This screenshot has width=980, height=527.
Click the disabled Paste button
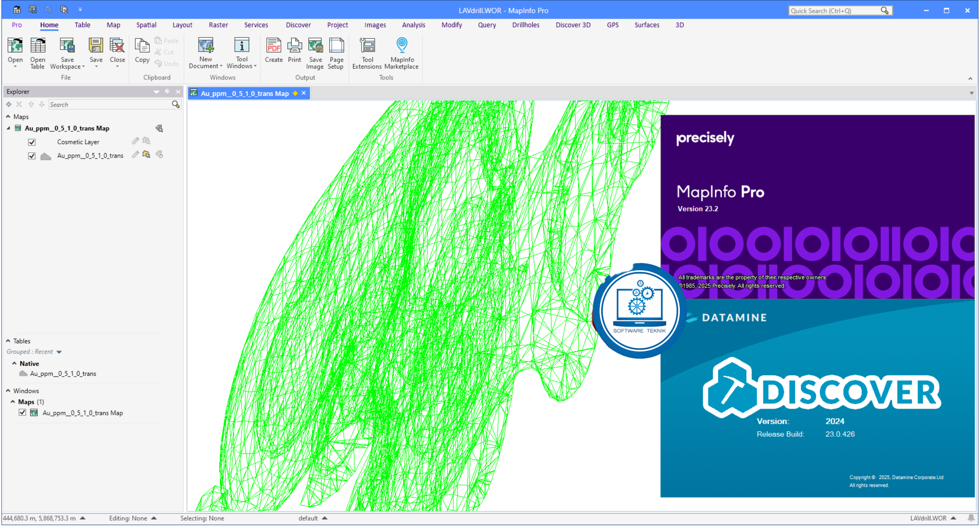coord(167,41)
